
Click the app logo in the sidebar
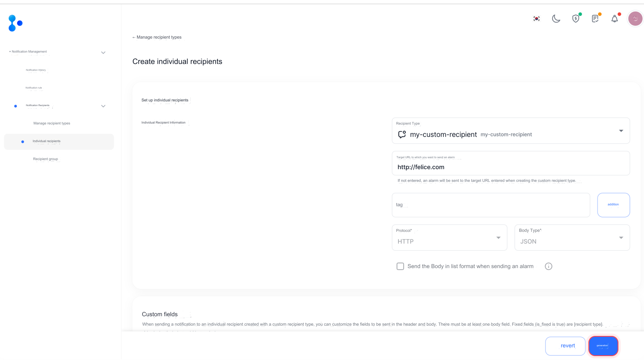point(15,23)
